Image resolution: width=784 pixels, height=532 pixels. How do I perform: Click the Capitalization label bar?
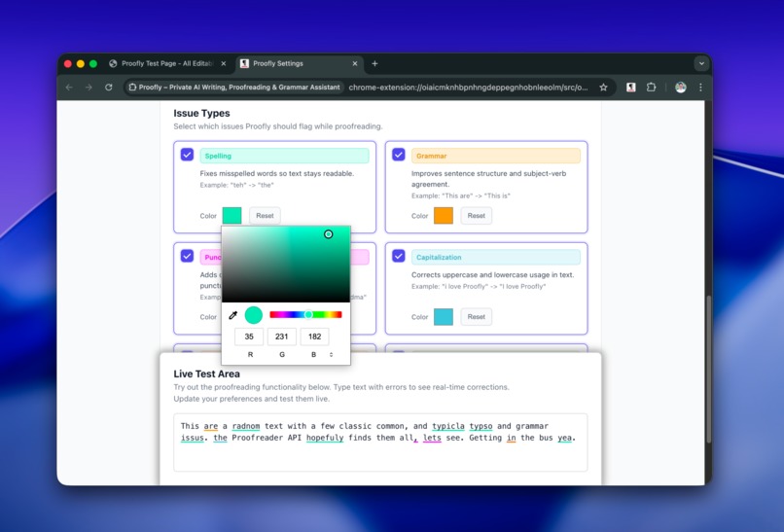click(496, 257)
